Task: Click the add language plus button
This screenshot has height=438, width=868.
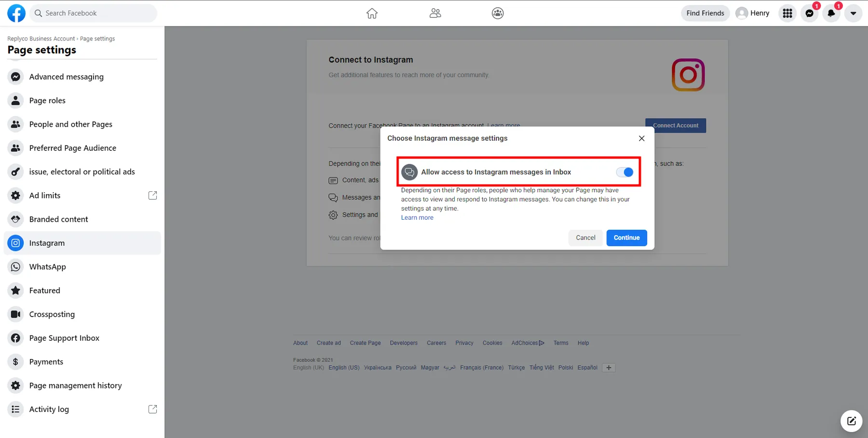Action: coord(609,368)
